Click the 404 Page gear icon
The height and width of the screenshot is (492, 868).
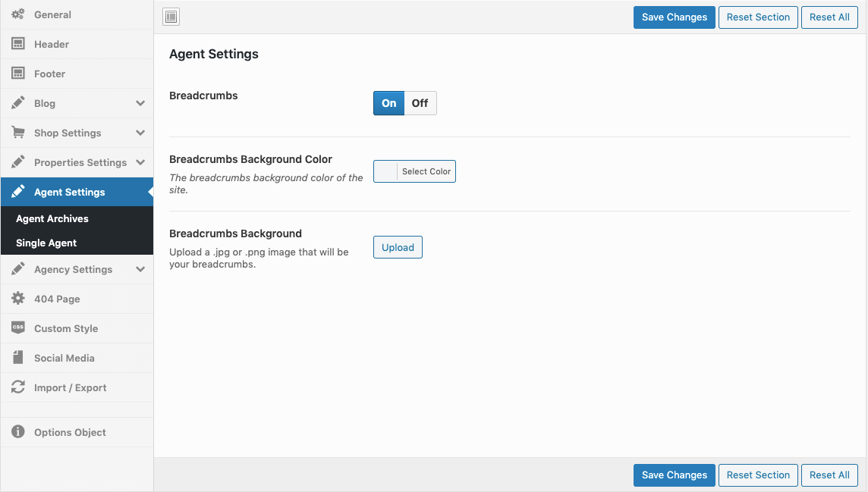18,299
